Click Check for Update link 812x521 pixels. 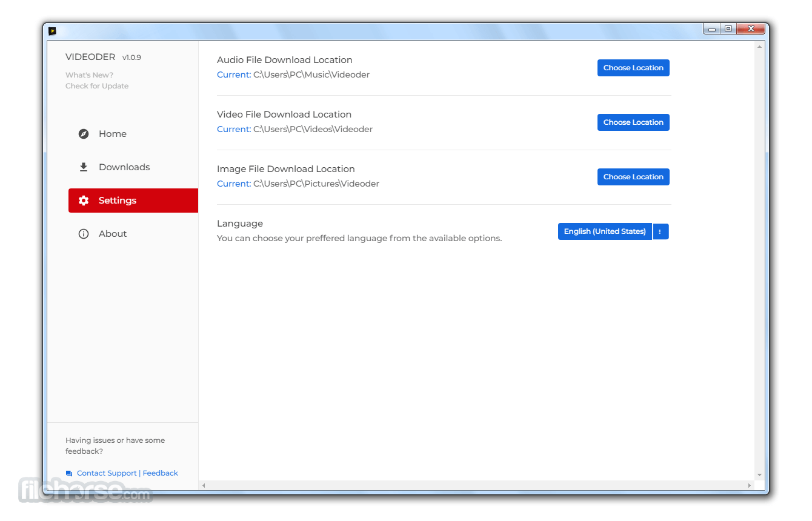(97, 86)
